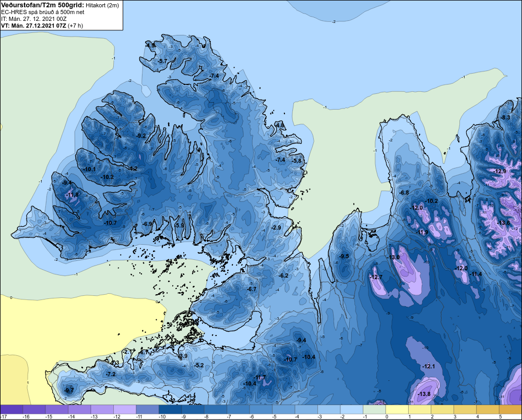Click the -6.2 temperature label
The image size is (522, 420).
pos(283,275)
